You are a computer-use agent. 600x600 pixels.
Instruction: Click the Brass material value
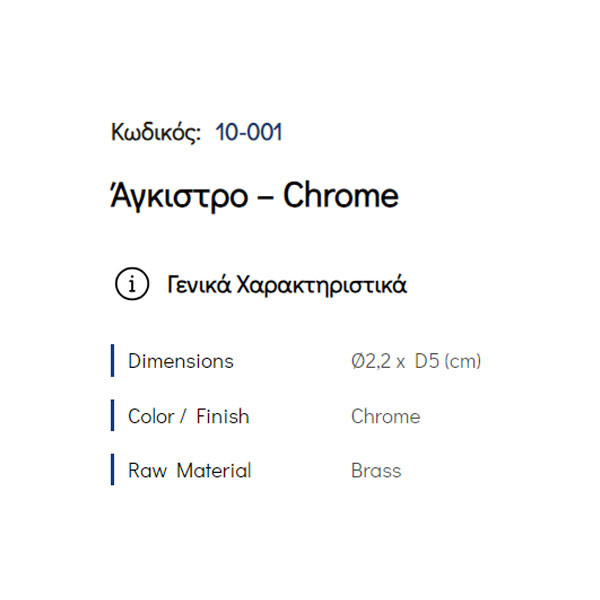[376, 470]
